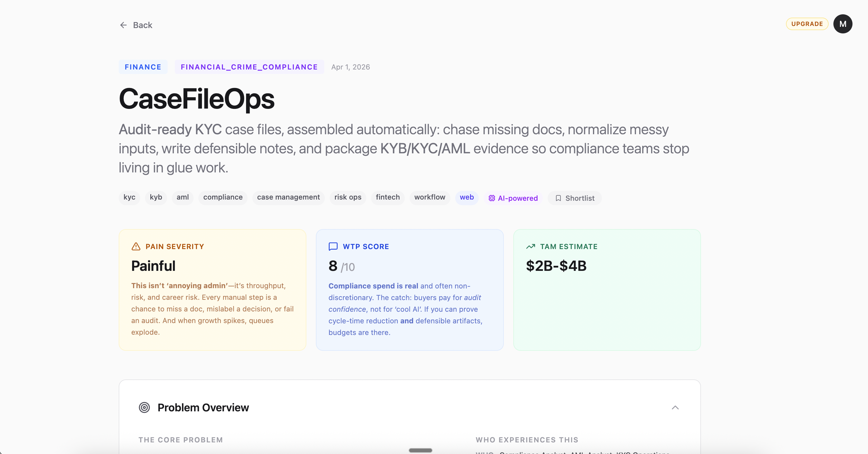Go Back to the previous page

142,25
